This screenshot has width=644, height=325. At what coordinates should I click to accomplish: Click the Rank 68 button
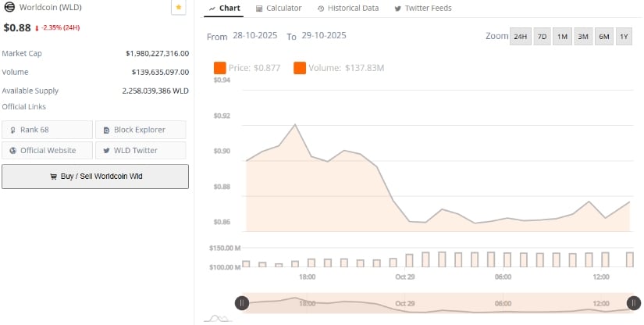[x=47, y=130]
